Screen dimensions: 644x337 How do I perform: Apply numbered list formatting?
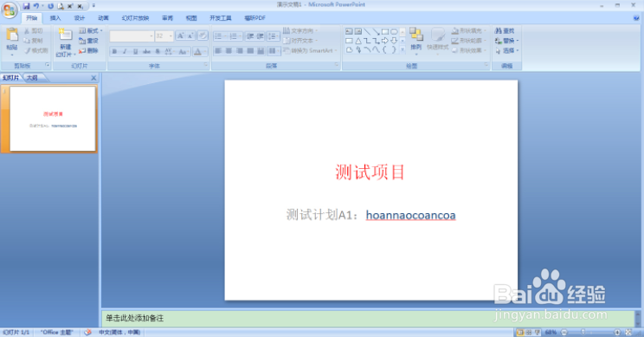tap(235, 36)
